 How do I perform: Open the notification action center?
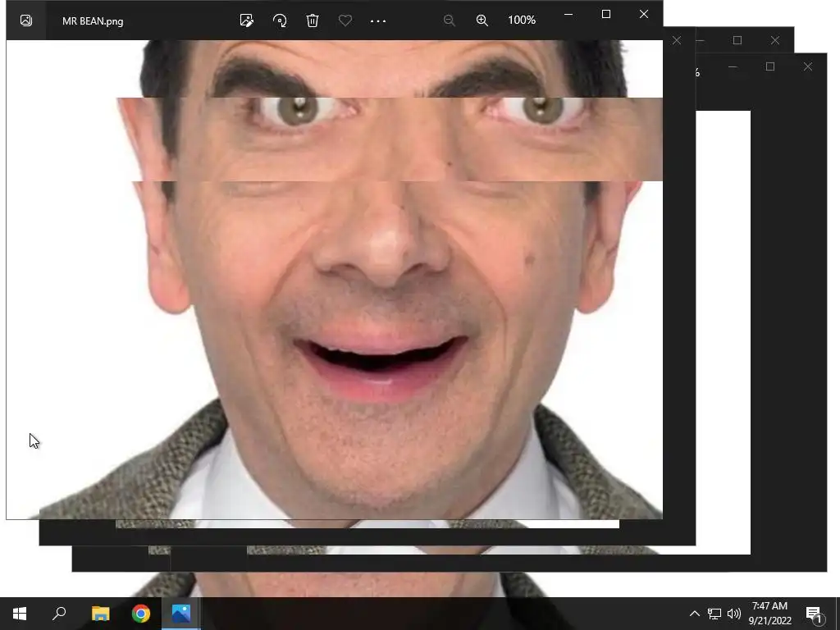pyautogui.click(x=815, y=614)
